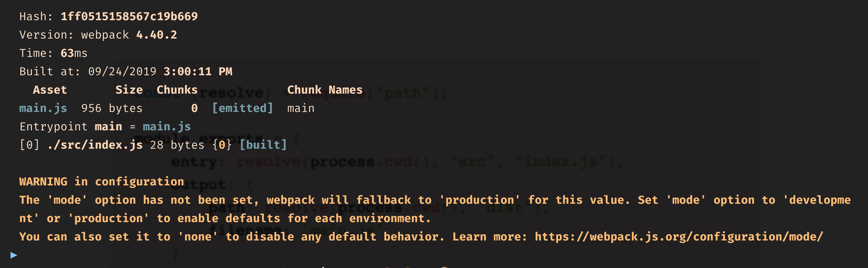Click the [emitted] status label
Screen dimensions: 868x268
point(242,108)
